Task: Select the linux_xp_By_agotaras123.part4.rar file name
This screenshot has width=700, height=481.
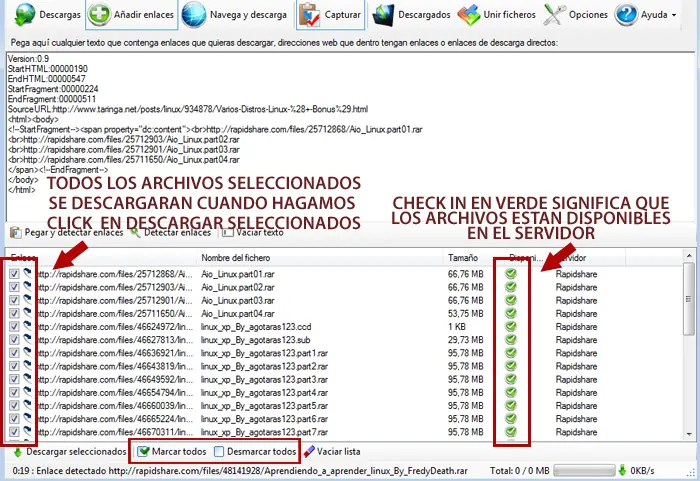Action: tap(264, 393)
